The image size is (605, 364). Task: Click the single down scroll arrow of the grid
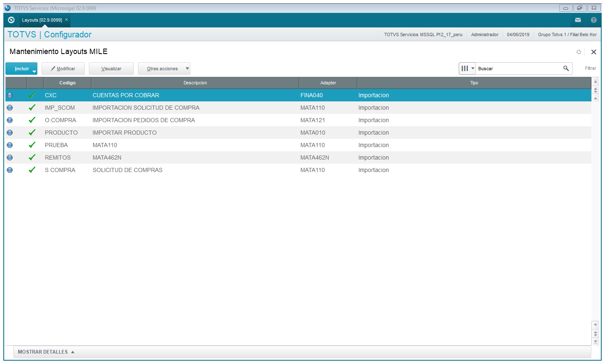(x=595, y=325)
